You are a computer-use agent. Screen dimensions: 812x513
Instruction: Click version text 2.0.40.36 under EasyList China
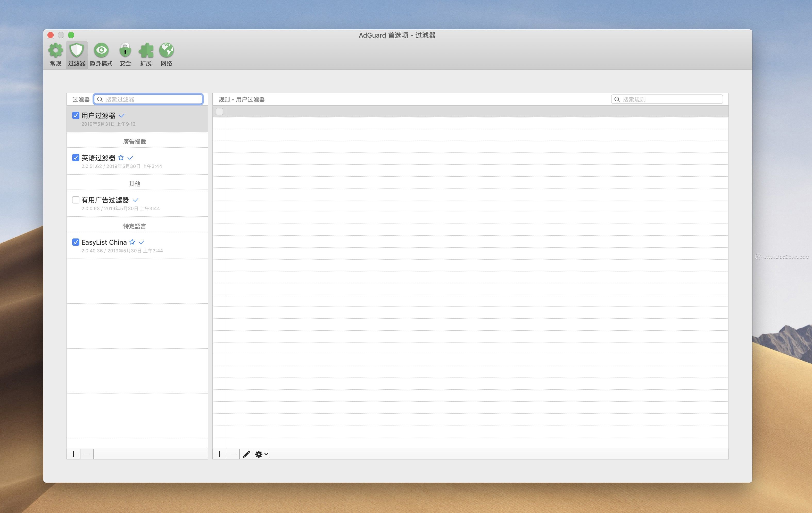click(x=92, y=251)
